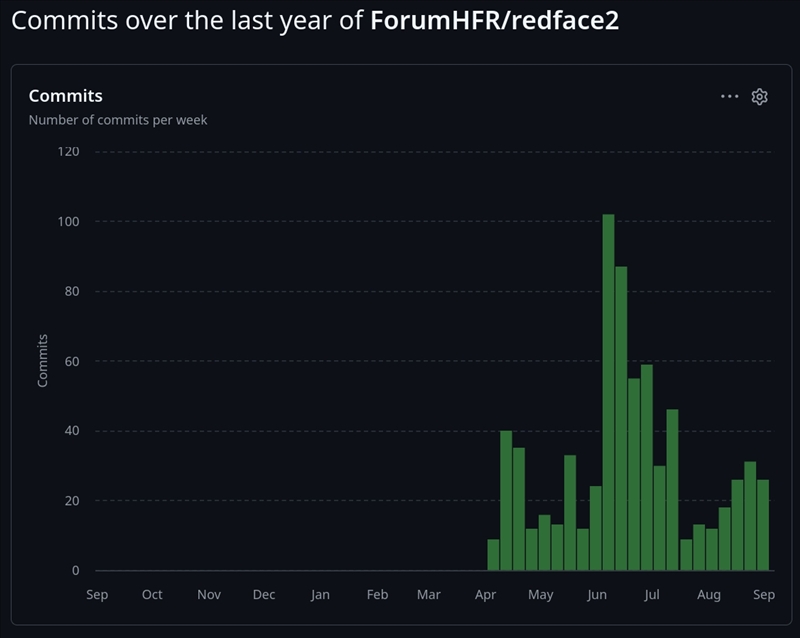Click the '40' y-axis label

coord(72,431)
